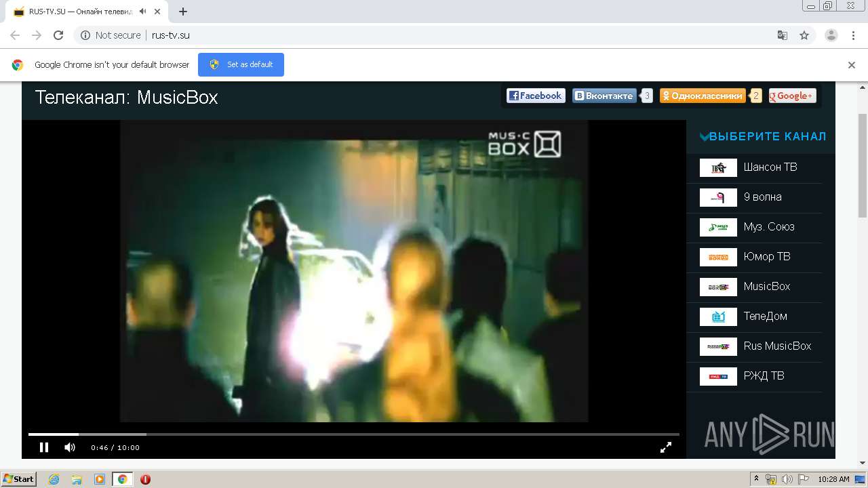Image resolution: width=868 pixels, height=488 pixels.
Task: Open the Action Center flag icon
Action: [803, 479]
